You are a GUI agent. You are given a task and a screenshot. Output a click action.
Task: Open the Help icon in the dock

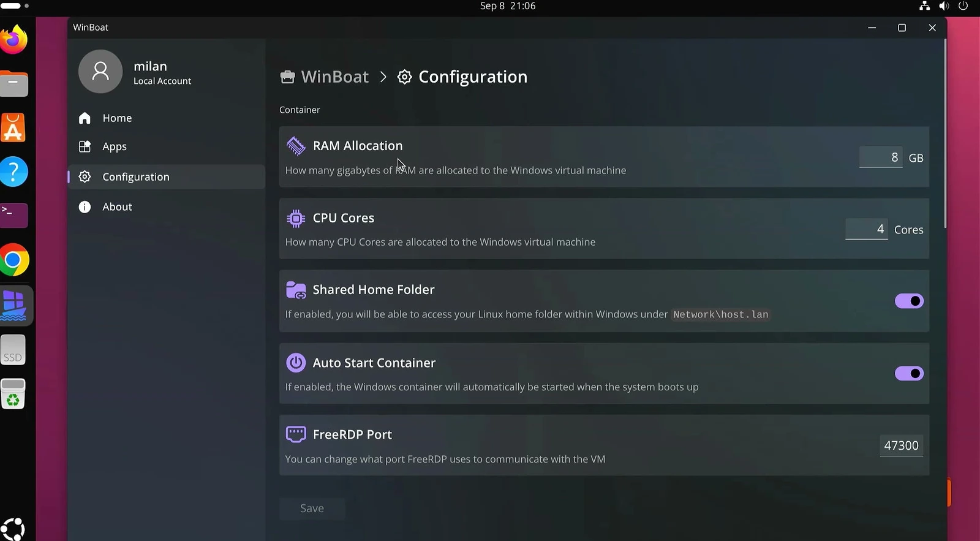13,172
